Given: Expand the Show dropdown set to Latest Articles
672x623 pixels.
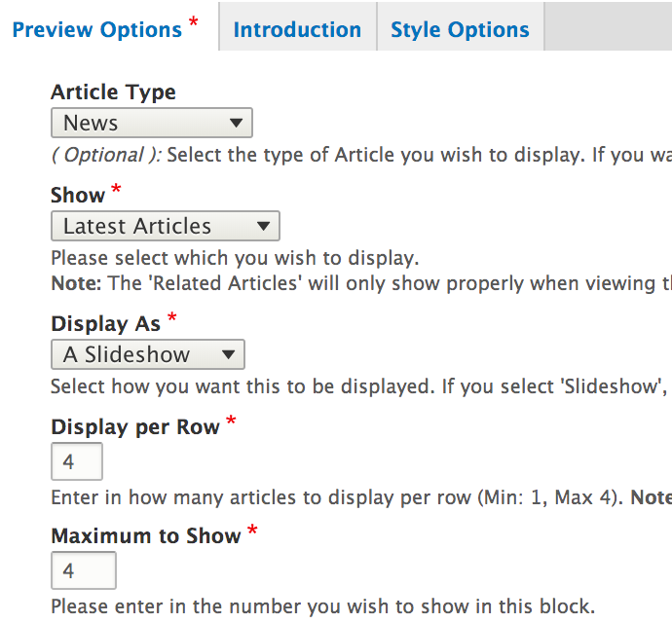Looking at the screenshot, I should (165, 227).
